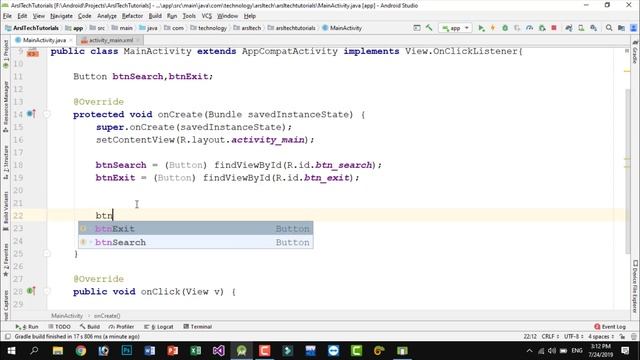The height and width of the screenshot is (360, 640).
Task: Open the Build tool window at bottom
Action: [x=90, y=327]
